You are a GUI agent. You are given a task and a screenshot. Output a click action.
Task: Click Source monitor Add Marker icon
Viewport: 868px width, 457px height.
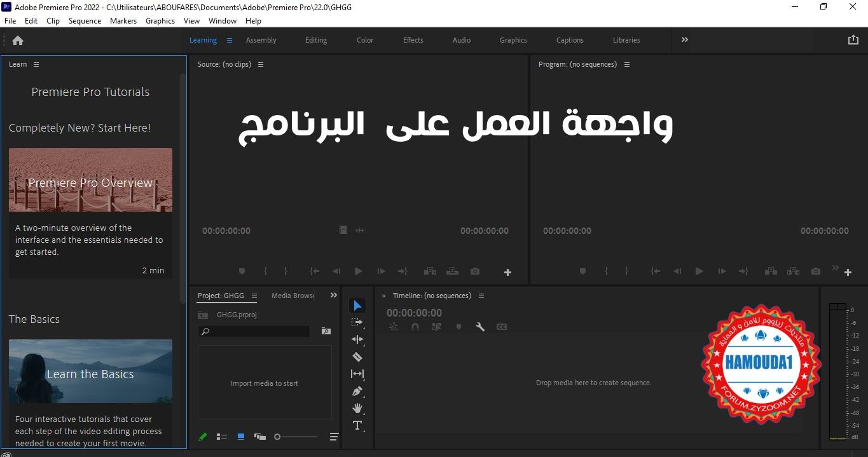coord(242,271)
